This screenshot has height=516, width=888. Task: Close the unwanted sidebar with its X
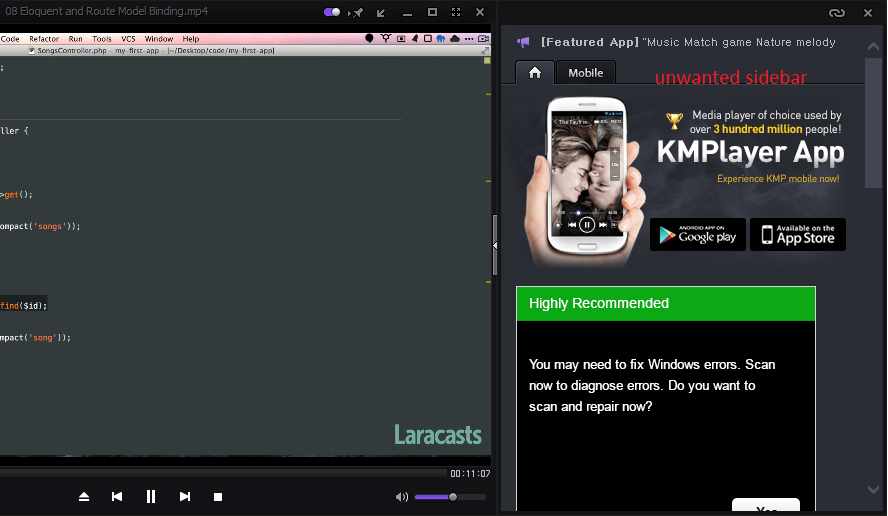(868, 12)
